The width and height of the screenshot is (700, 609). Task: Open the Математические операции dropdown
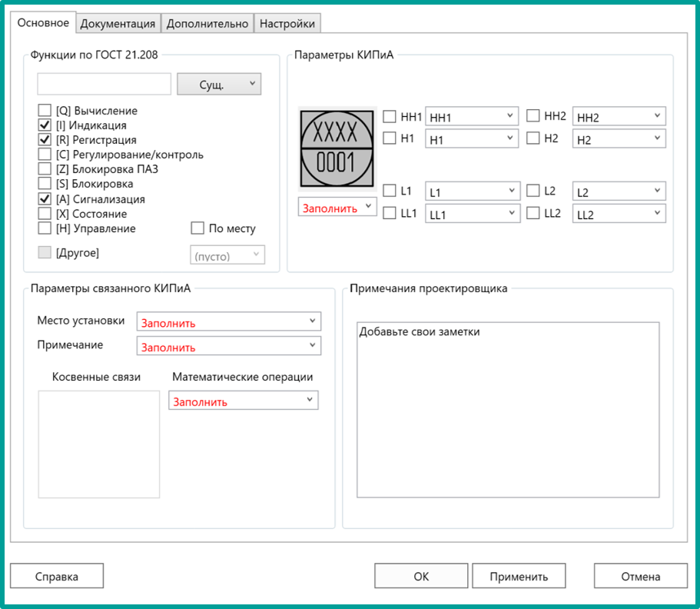(x=243, y=400)
